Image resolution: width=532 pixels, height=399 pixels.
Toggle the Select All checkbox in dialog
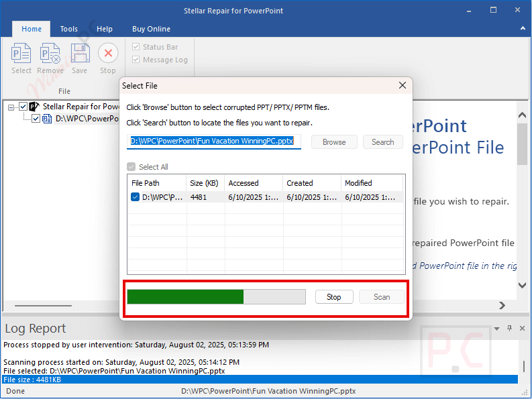pos(131,167)
